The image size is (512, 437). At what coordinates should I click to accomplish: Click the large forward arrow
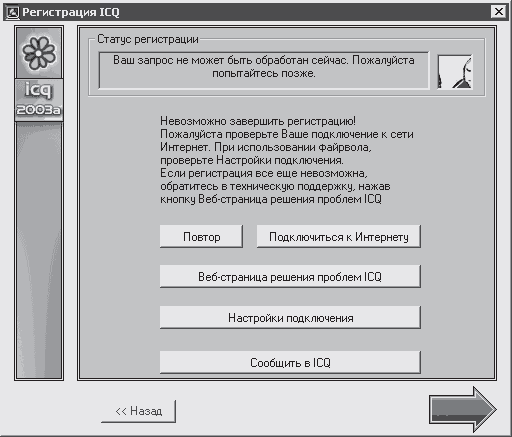[463, 409]
